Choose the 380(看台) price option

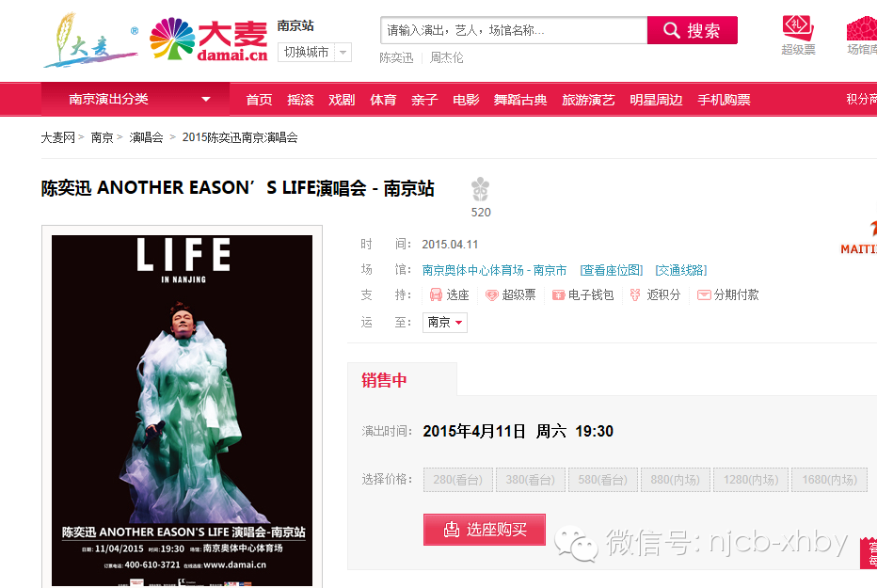coord(530,480)
